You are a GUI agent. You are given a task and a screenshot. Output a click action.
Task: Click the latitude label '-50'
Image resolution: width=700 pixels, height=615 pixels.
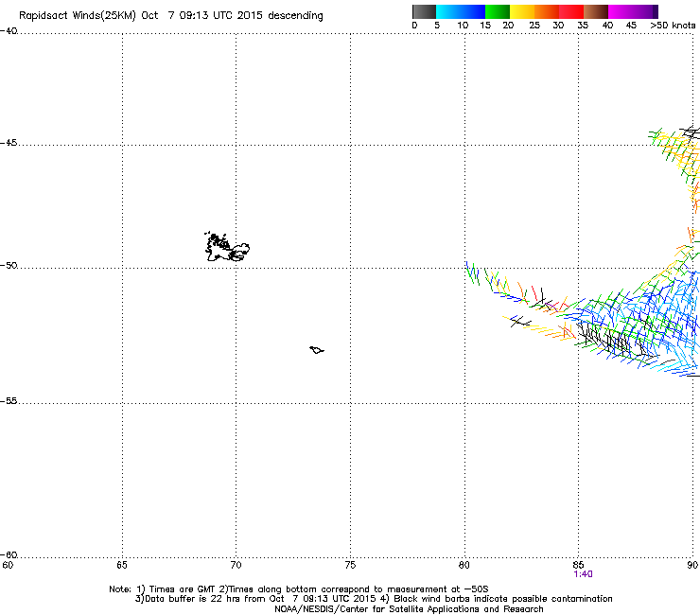click(9, 266)
